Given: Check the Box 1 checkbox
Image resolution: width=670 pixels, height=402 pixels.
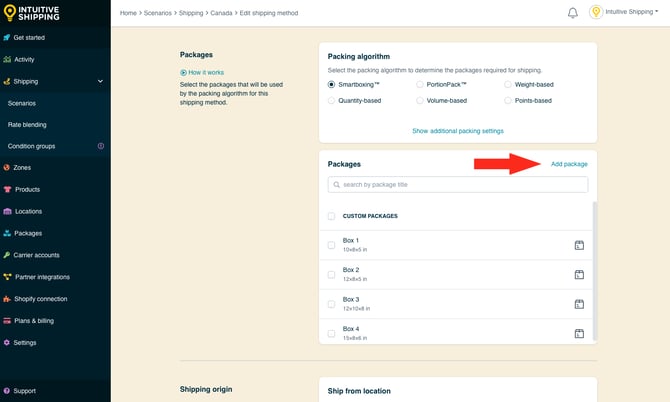Looking at the screenshot, I should 331,245.
